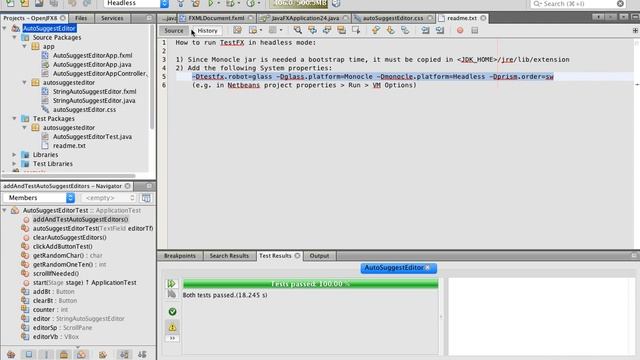Toggle Show Fields filter in Navigator

pyautogui.click(x=29, y=354)
